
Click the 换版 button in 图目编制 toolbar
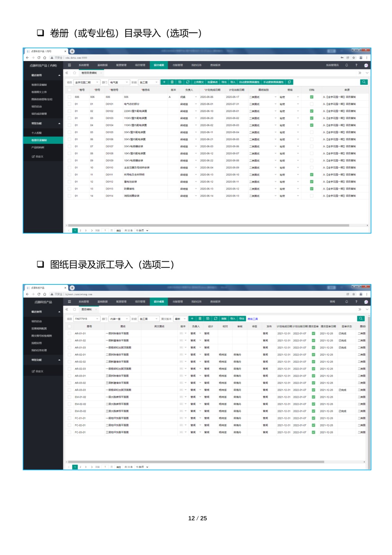224,318
